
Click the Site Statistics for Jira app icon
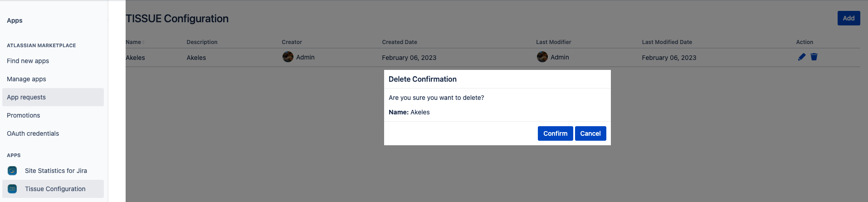[x=12, y=171]
